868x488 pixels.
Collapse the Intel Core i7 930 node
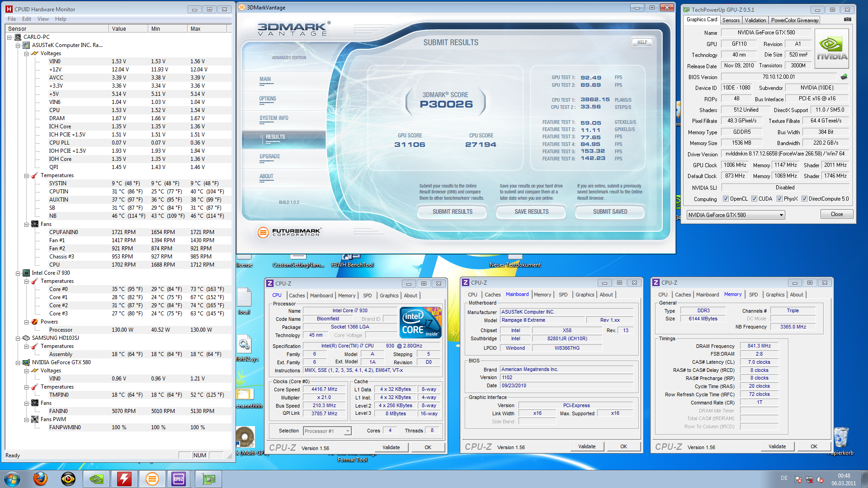(x=18, y=273)
